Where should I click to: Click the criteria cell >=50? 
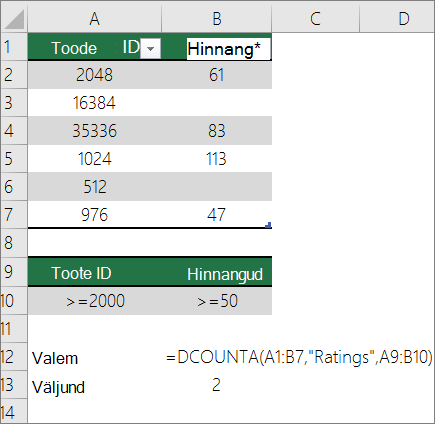(x=217, y=301)
